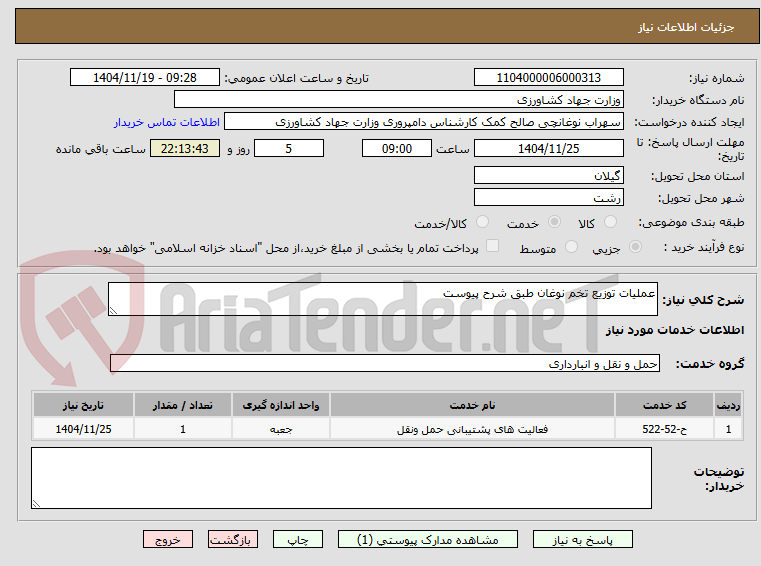This screenshot has width=761, height=566.
Task: Click the need number field 1104000006000313
Action: [548, 78]
